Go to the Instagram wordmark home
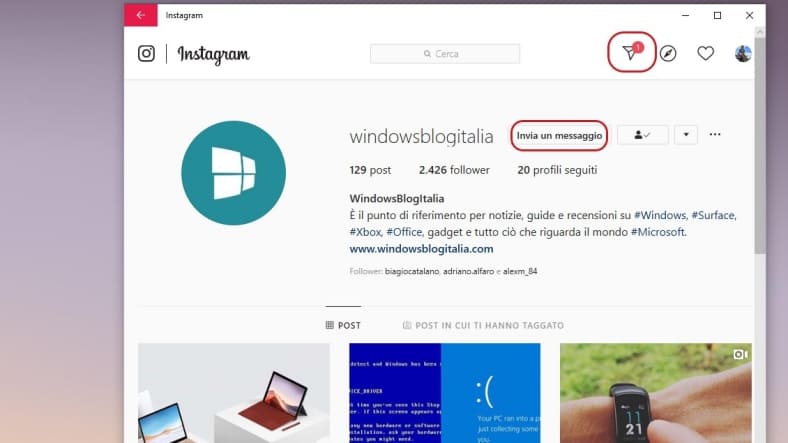The image size is (788, 443). (x=213, y=54)
